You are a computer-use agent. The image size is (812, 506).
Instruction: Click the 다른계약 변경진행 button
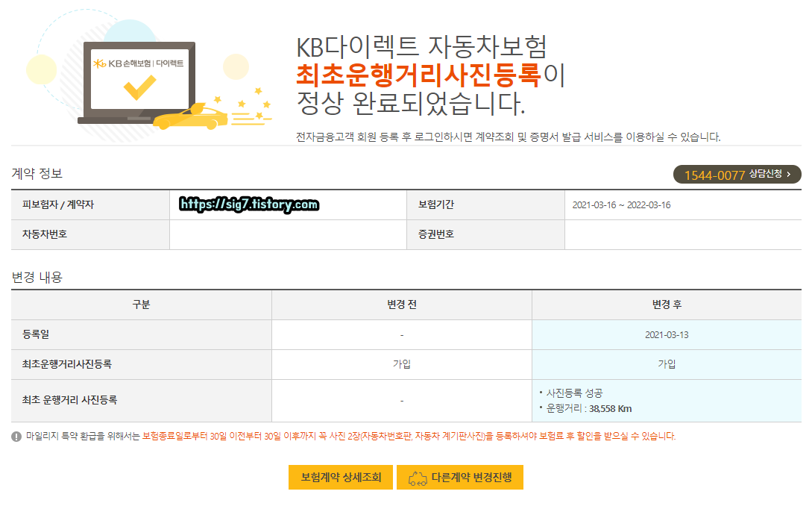[x=460, y=477]
